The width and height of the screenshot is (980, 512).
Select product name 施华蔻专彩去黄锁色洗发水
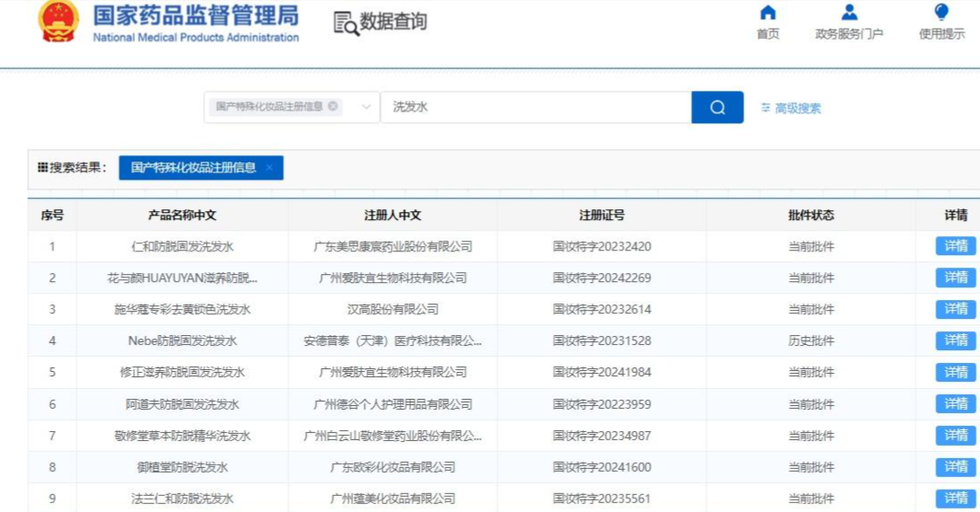[182, 309]
